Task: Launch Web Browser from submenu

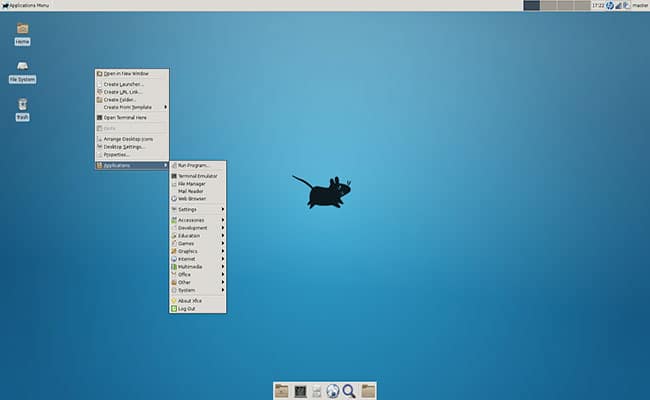Action: (198, 199)
